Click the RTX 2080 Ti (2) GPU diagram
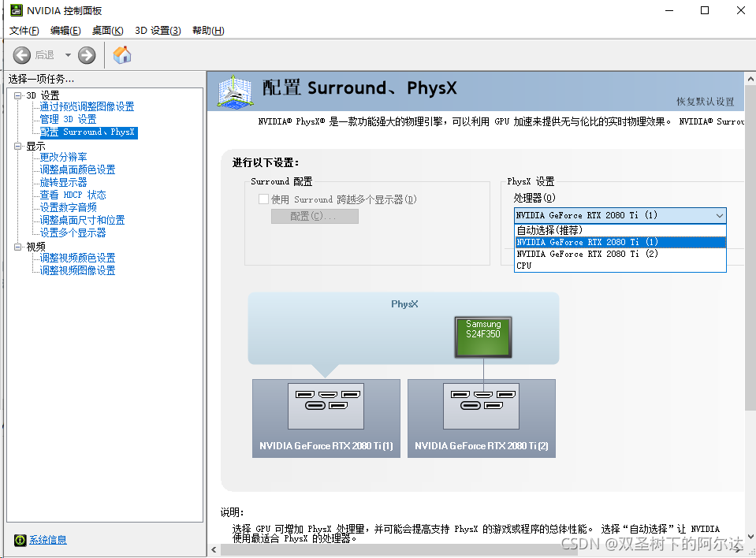756x558 pixels. pyautogui.click(x=481, y=418)
